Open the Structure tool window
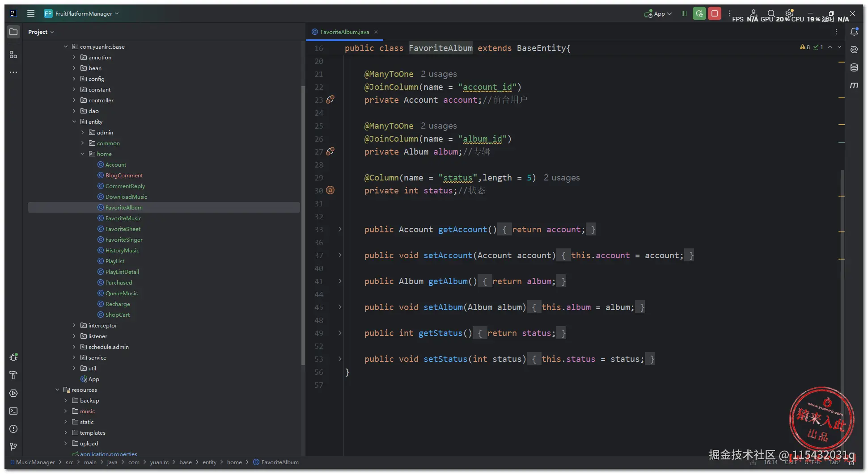The image size is (868, 474). [x=13, y=55]
